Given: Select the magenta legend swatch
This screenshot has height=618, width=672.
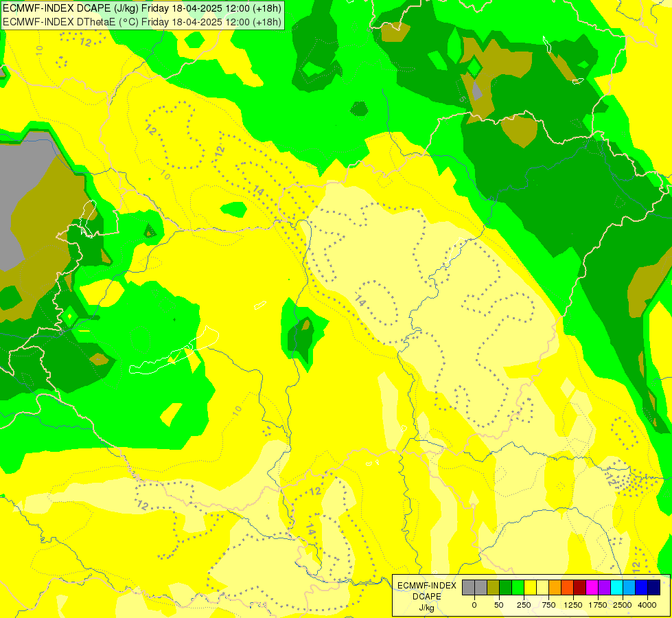Looking at the screenshot, I should point(592,587).
